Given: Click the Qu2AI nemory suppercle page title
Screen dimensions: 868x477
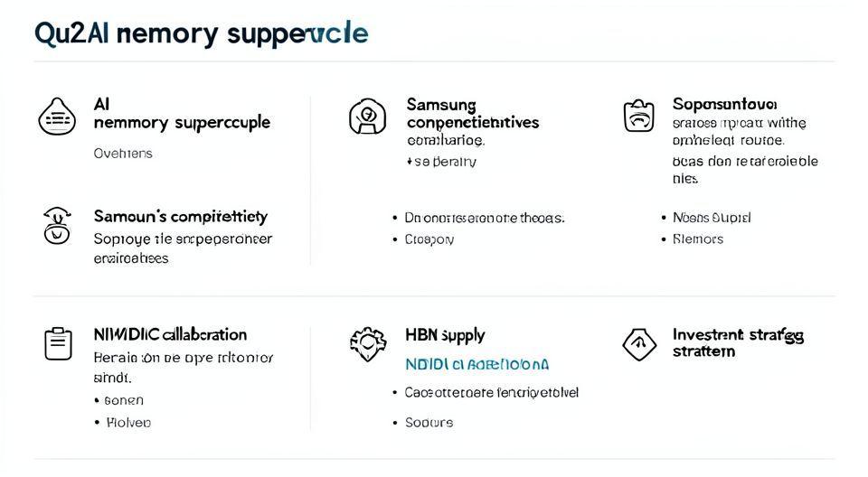Looking at the screenshot, I should click(201, 33).
